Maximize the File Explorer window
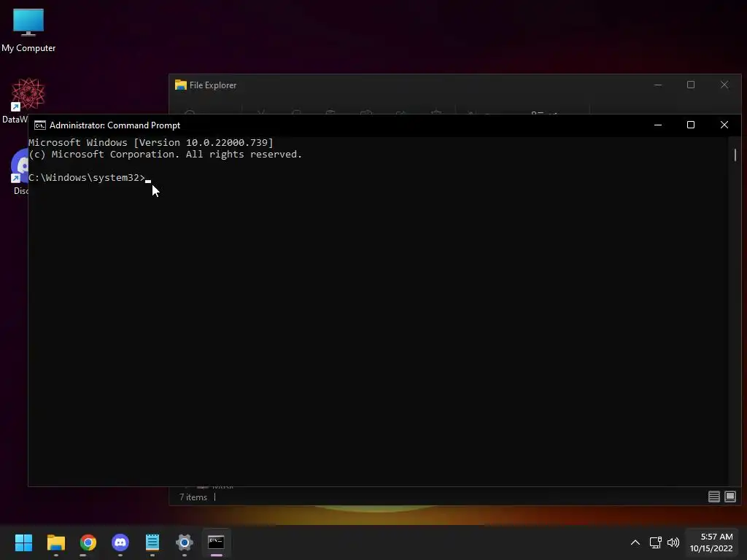 tap(691, 85)
